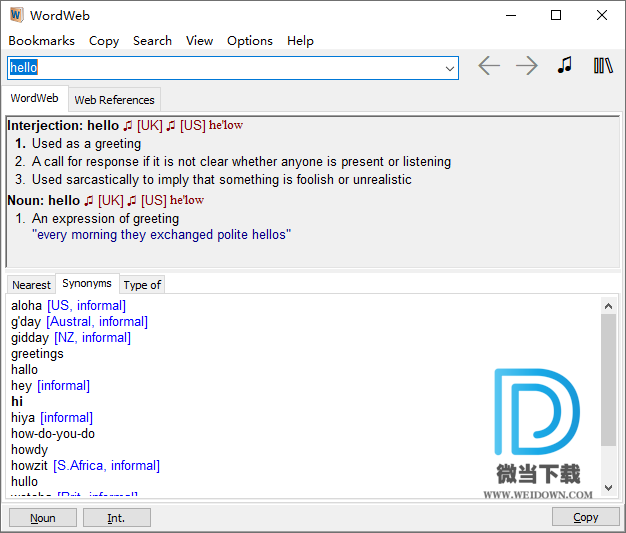The height and width of the screenshot is (533, 626).
Task: Click the 'Noun: hello' heading
Action: tap(44, 200)
